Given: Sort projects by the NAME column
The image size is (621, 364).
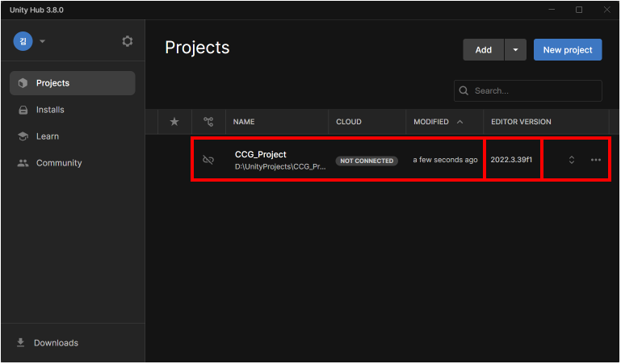Looking at the screenshot, I should point(244,121).
